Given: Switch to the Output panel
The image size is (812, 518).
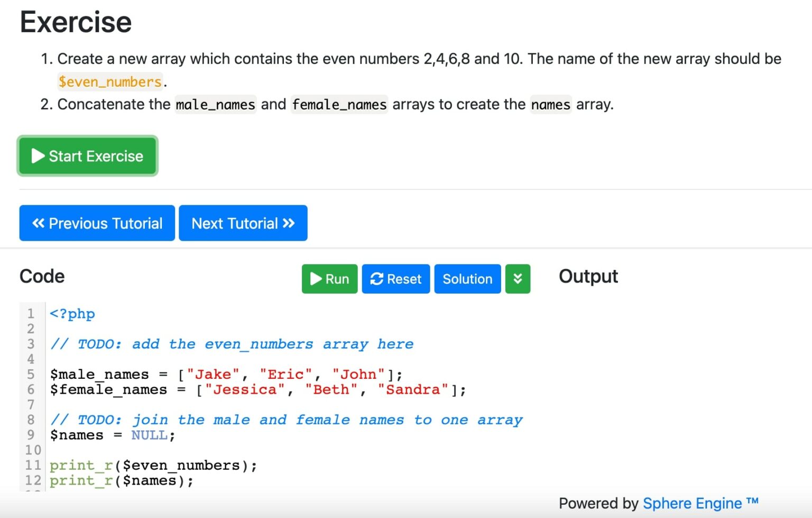Looking at the screenshot, I should [x=588, y=276].
